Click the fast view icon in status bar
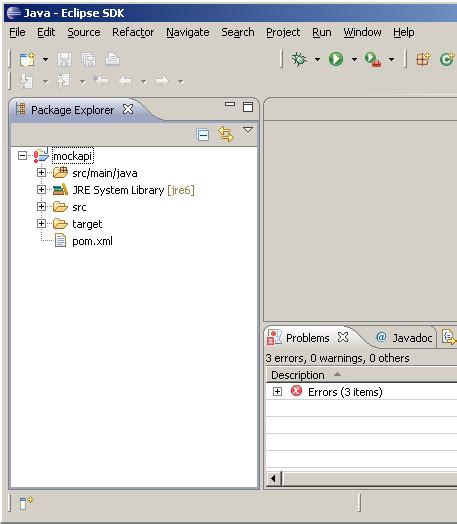This screenshot has height=524, width=457. [x=26, y=503]
